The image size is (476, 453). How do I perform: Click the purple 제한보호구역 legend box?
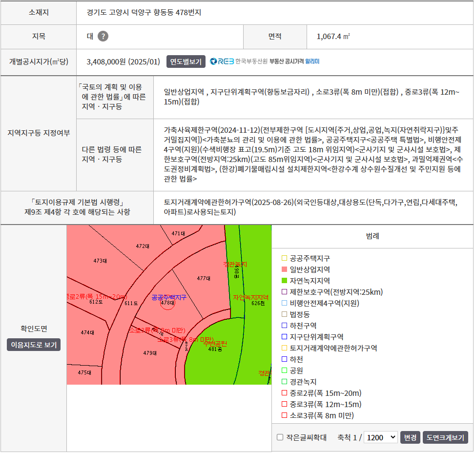(285, 292)
